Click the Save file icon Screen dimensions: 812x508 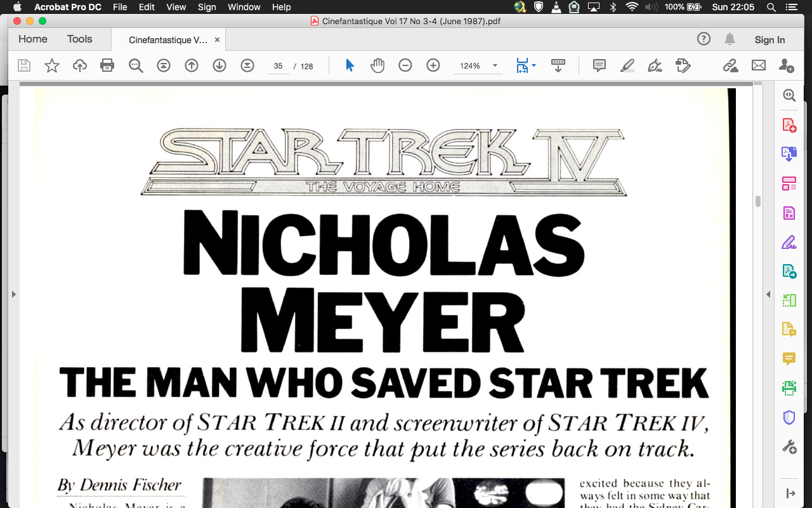[x=24, y=65]
